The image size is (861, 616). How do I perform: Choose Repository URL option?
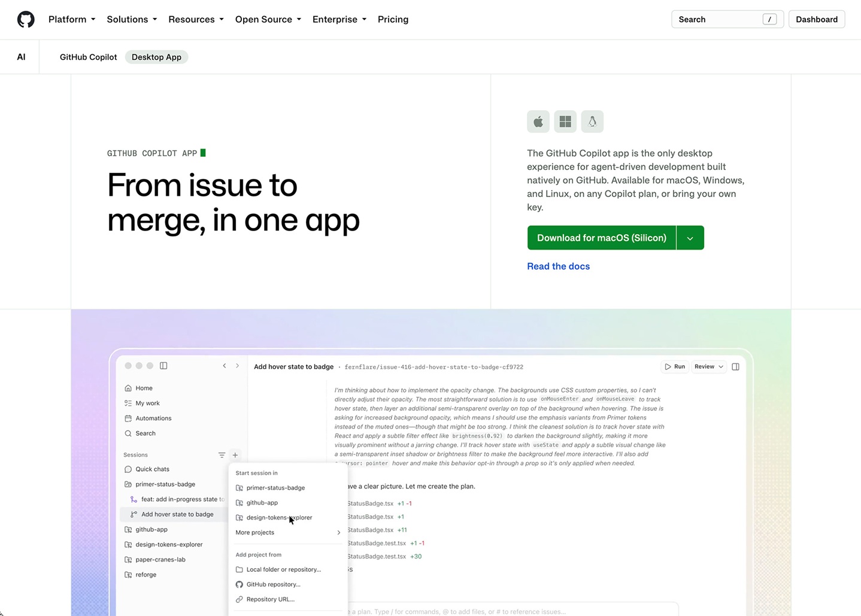pyautogui.click(x=265, y=599)
